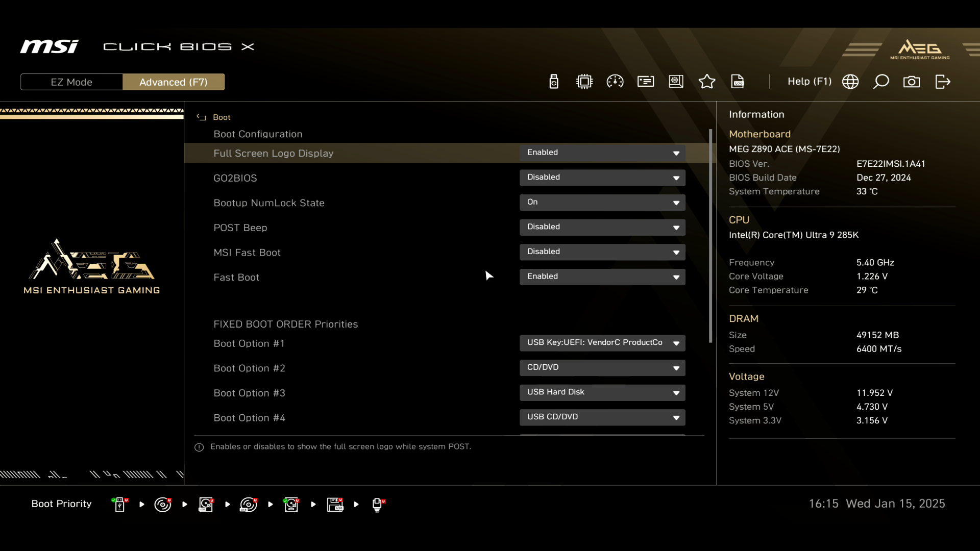This screenshot has width=980, height=551.
Task: Click the globe language icon
Action: pyautogui.click(x=850, y=82)
